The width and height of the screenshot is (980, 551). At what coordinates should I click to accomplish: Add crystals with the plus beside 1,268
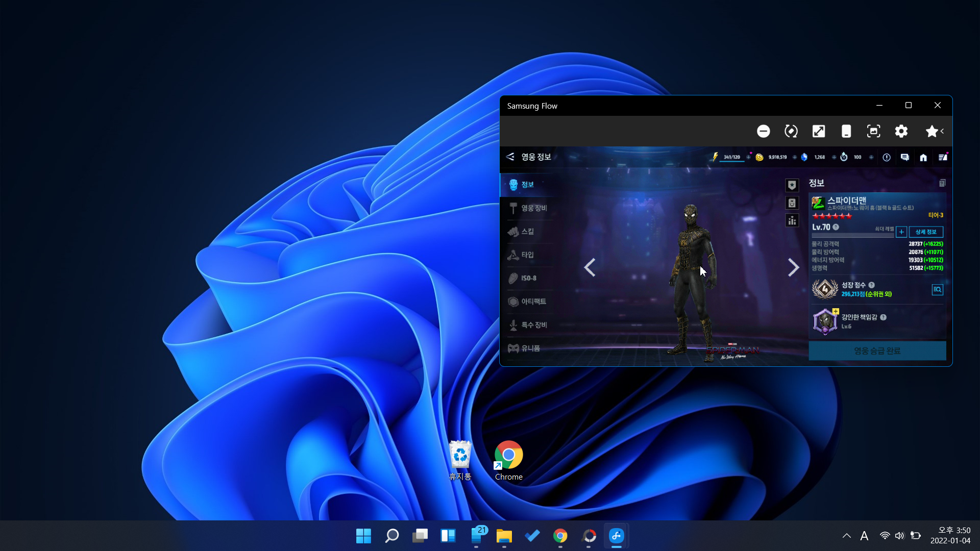(x=834, y=157)
